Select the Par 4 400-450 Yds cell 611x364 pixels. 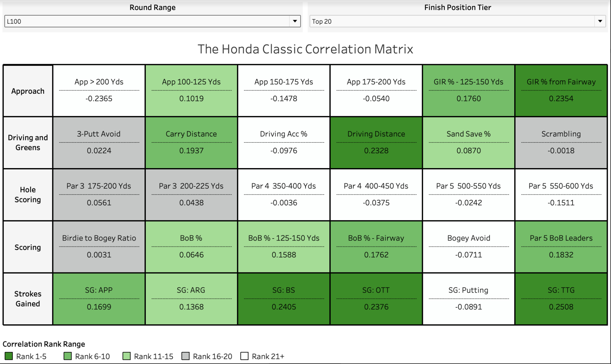point(376,195)
